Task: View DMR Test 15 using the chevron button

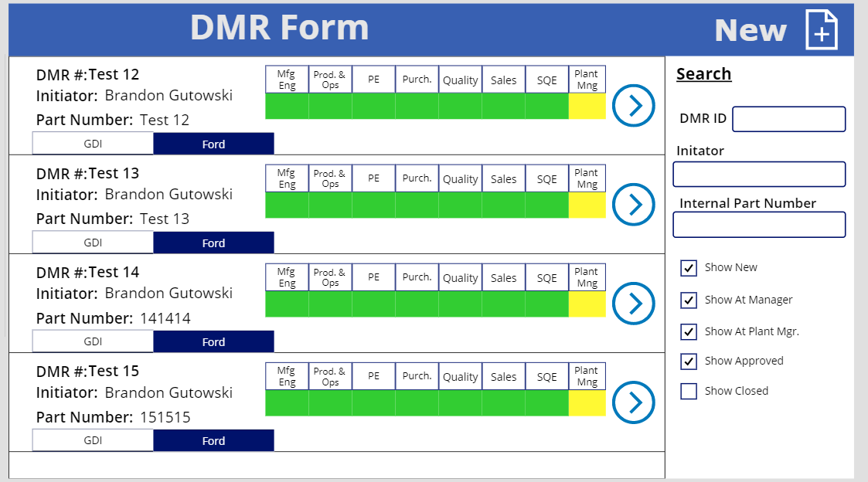Action: [633, 402]
